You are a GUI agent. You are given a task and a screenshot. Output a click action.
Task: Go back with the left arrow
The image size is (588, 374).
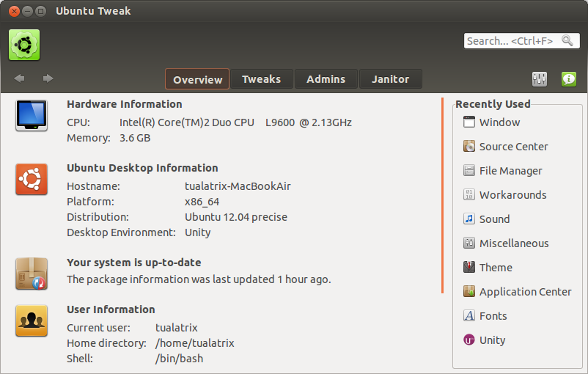(19, 78)
